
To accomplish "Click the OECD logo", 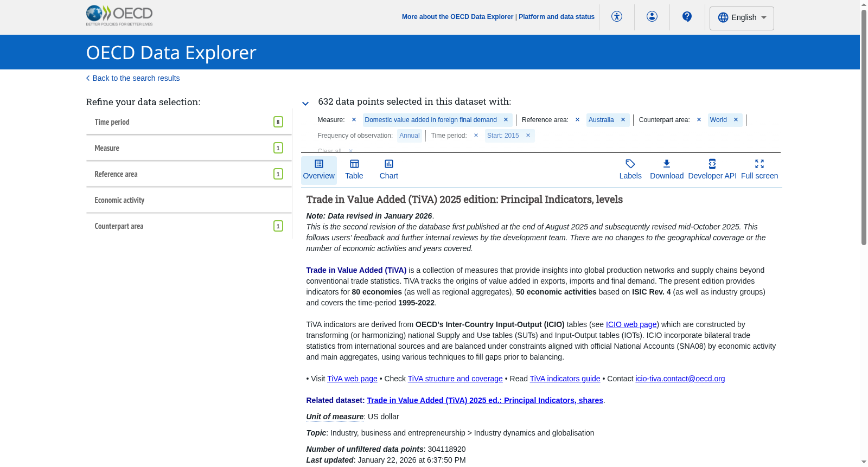I will pyautogui.click(x=119, y=15).
